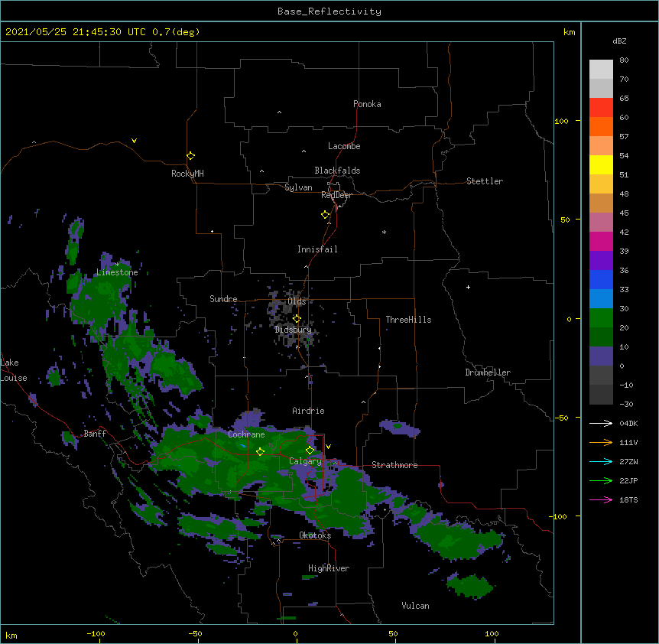Click the Innisfail city label
Viewport: 659px width, 644px height.
(x=317, y=249)
